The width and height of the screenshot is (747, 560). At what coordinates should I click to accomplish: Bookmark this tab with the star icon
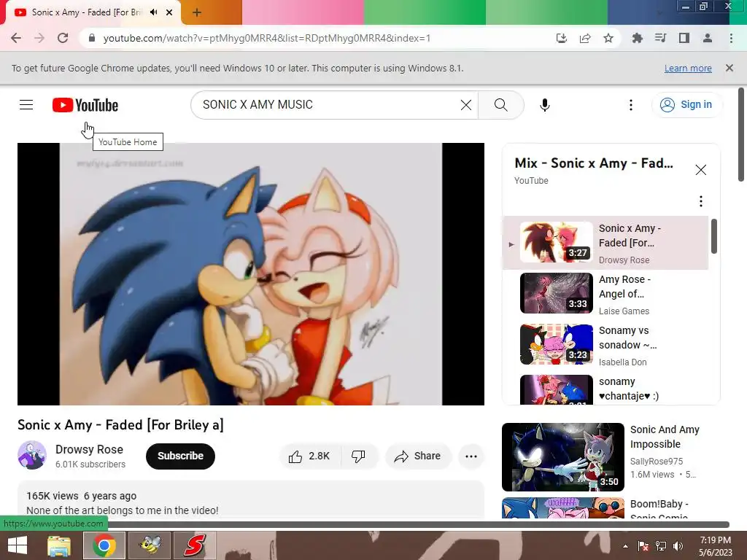pyautogui.click(x=608, y=38)
